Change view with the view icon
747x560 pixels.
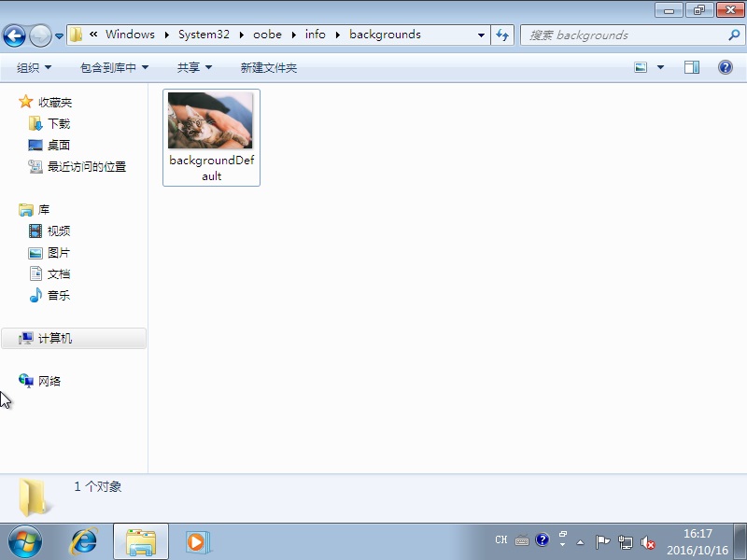point(641,67)
